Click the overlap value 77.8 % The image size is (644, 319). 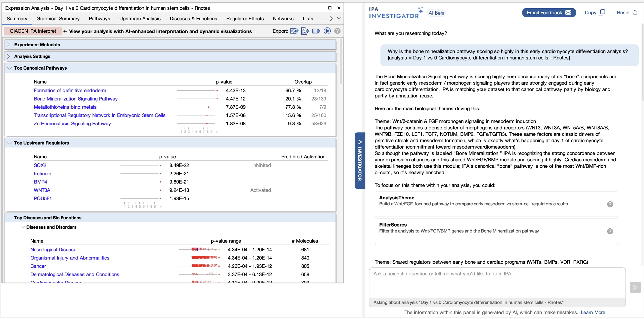point(293,107)
